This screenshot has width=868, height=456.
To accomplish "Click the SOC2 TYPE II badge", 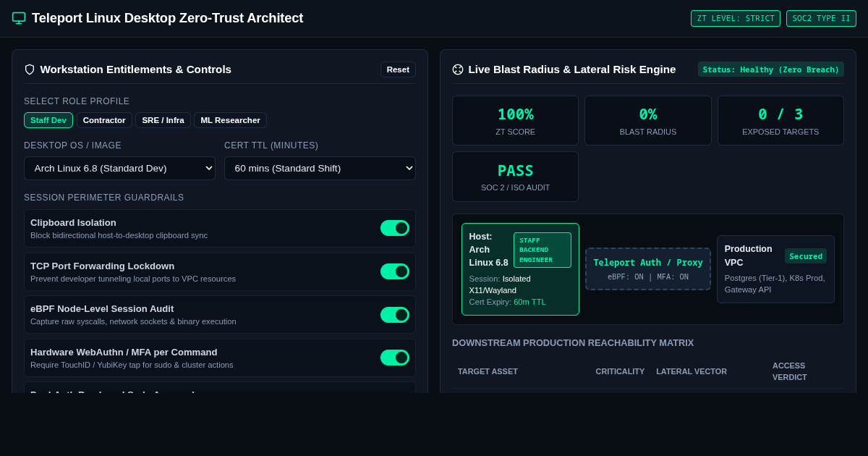I will pos(821,18).
